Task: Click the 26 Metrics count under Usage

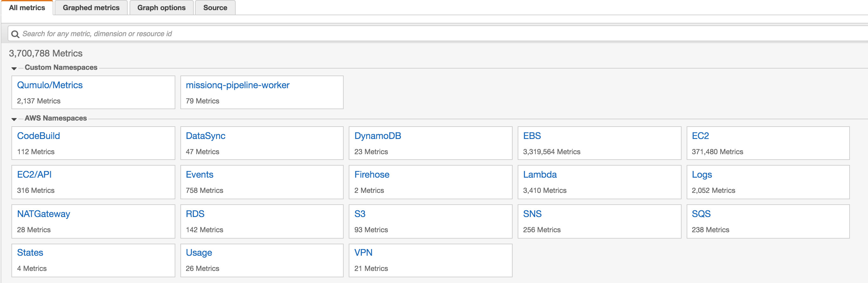Action: tap(202, 268)
